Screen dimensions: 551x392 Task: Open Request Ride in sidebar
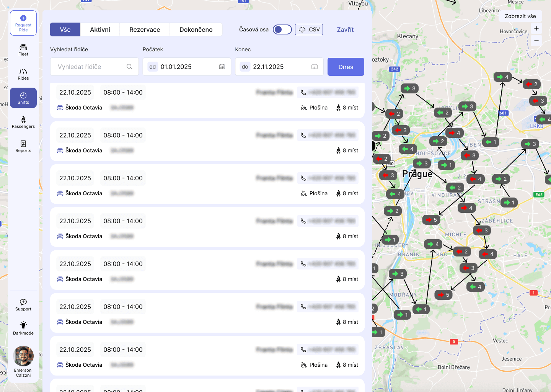23,23
